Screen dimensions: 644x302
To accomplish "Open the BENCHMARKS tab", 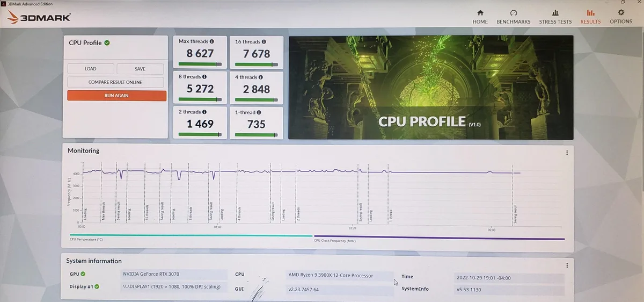I will (x=513, y=17).
